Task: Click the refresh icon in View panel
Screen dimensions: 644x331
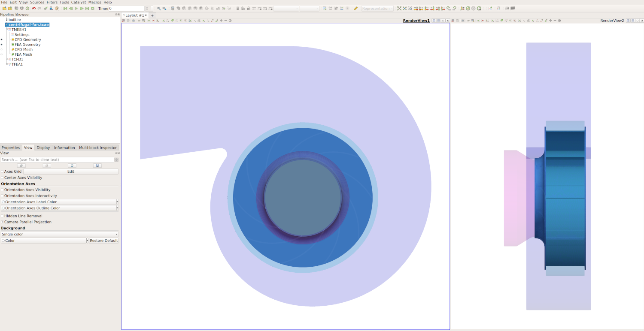Action: click(x=72, y=165)
